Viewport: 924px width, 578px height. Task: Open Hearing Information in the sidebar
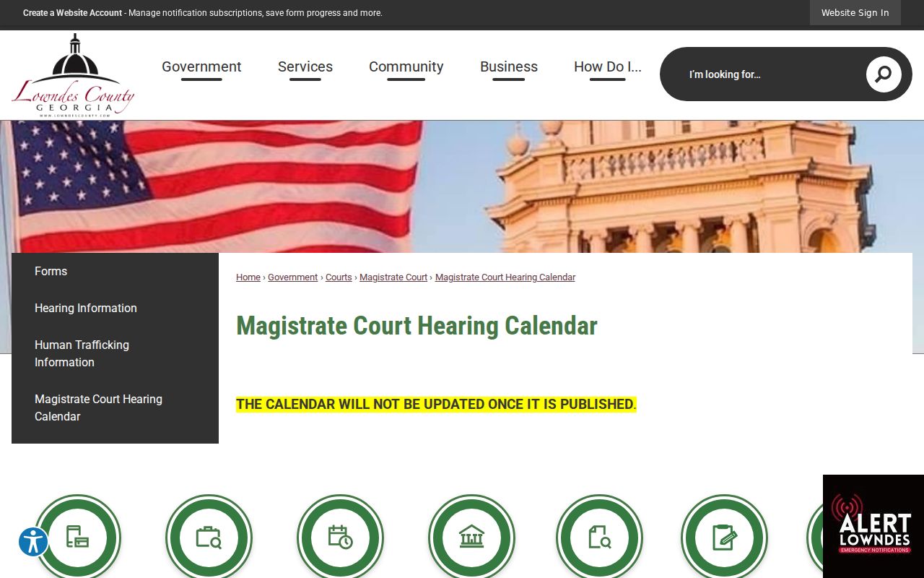115,308
